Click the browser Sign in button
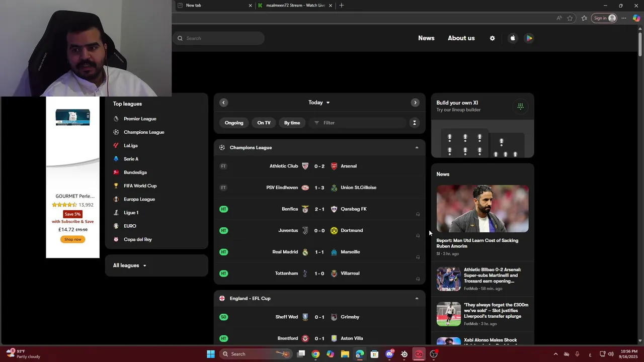The width and height of the screenshot is (644, 362). coord(604,18)
